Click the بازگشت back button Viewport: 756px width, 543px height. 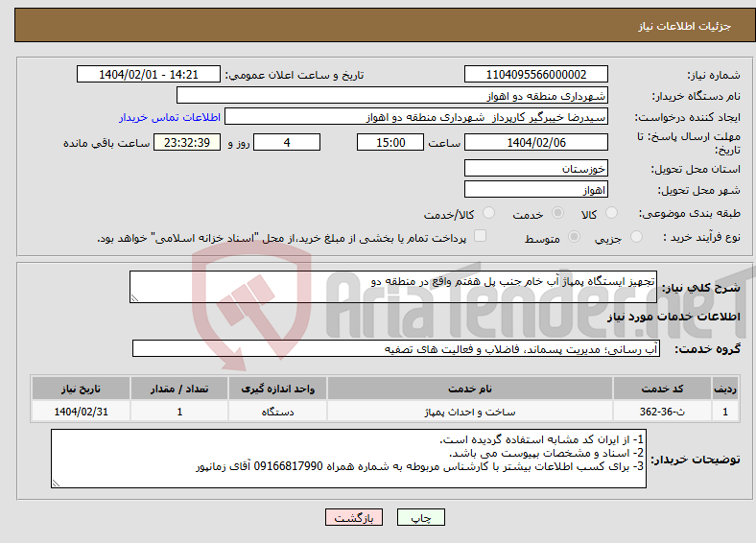354,517
